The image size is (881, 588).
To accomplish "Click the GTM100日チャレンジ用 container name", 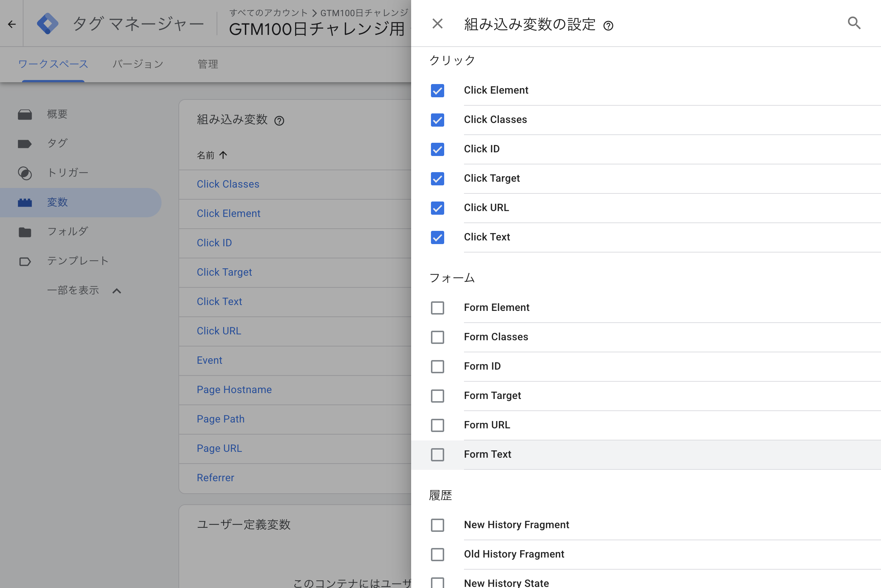I will coord(317,29).
